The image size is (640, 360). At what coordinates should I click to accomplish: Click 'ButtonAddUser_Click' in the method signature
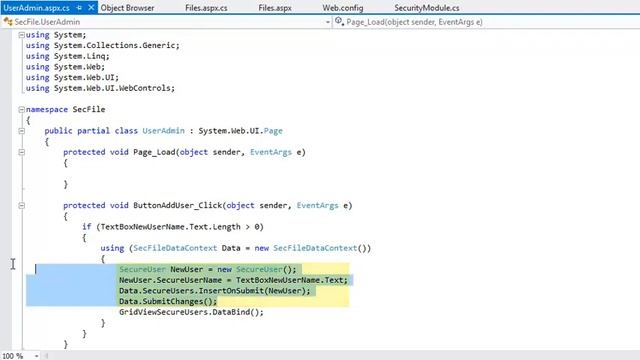click(178, 205)
